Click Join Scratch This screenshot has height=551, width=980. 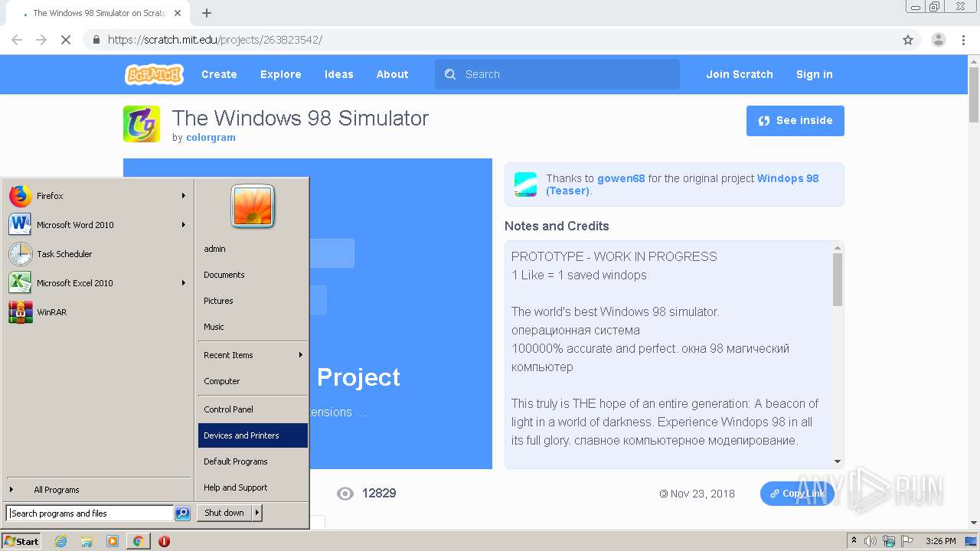click(x=740, y=74)
